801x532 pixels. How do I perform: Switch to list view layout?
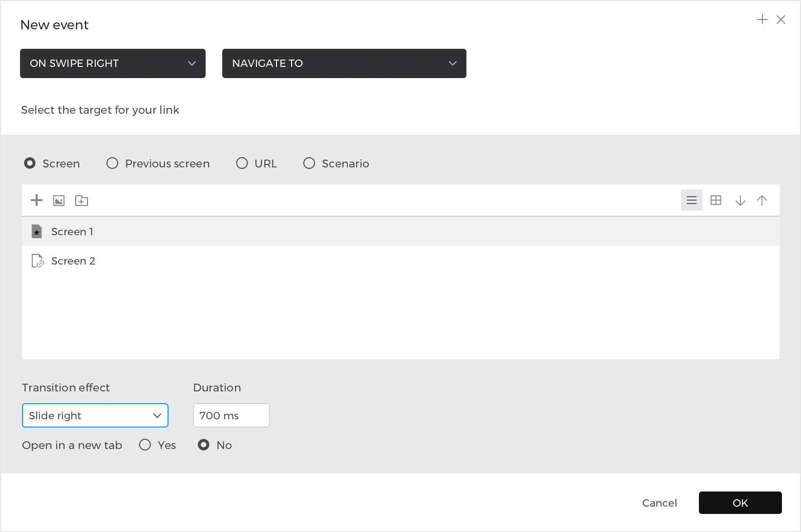tap(691, 200)
